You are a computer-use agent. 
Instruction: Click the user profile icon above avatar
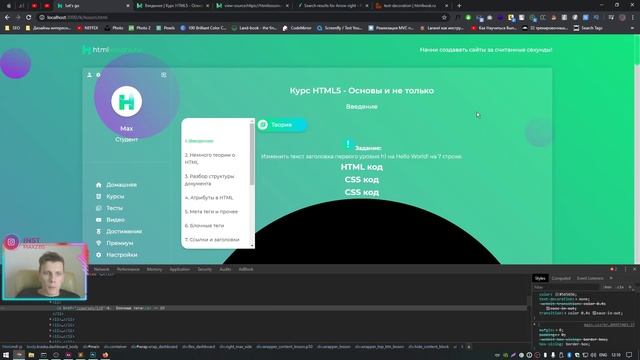(89, 75)
